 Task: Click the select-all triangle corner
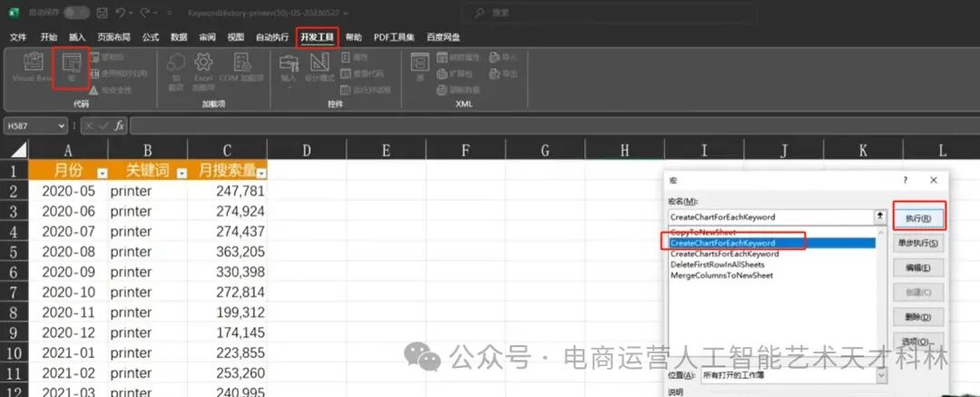[19, 150]
